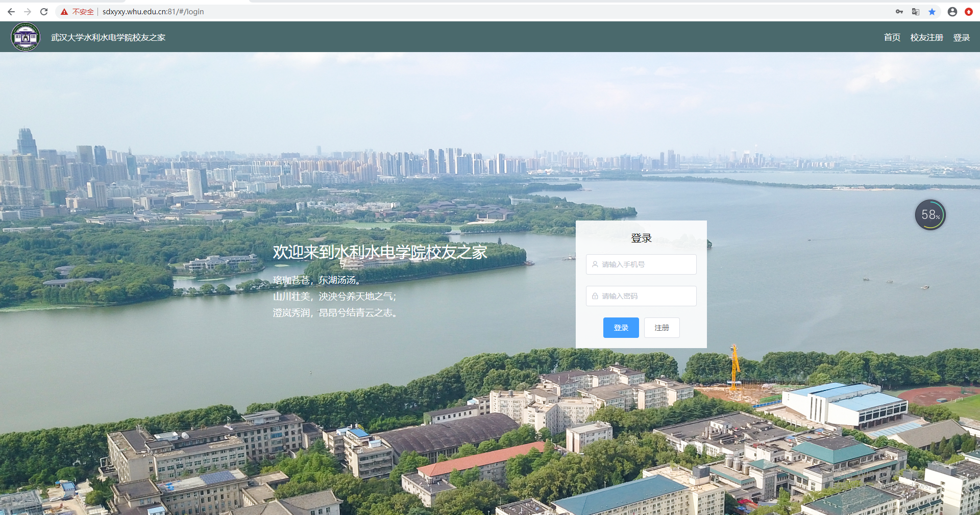Click the 58% floating circle widget
Image resolution: width=980 pixels, height=515 pixels.
tap(930, 215)
